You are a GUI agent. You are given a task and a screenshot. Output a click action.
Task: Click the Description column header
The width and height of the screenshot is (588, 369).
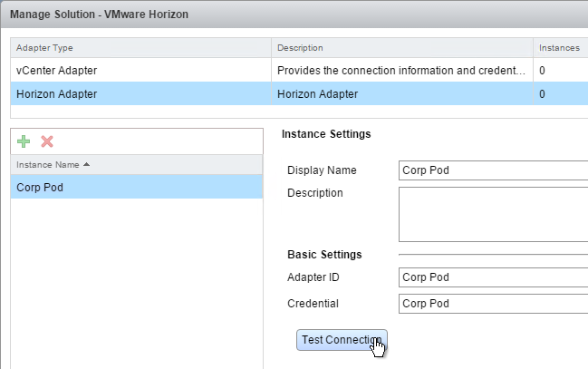[402, 48]
